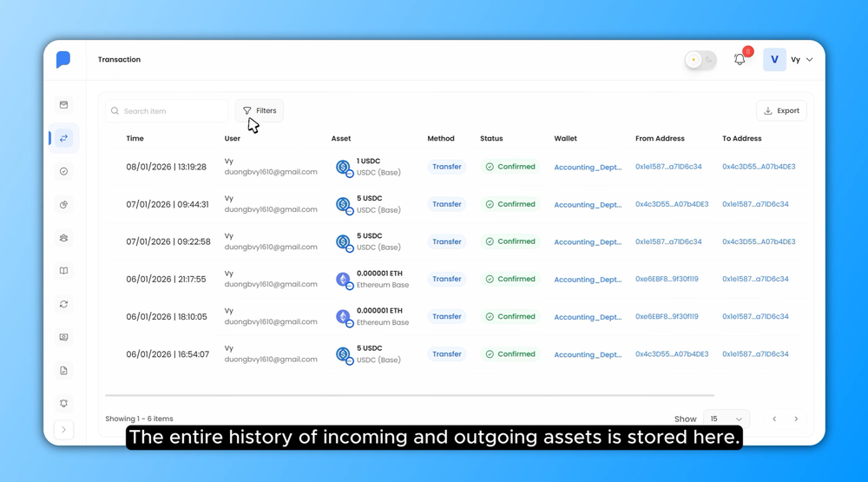Expand the sidebar with the arrow button
The height and width of the screenshot is (482, 868).
63,429
